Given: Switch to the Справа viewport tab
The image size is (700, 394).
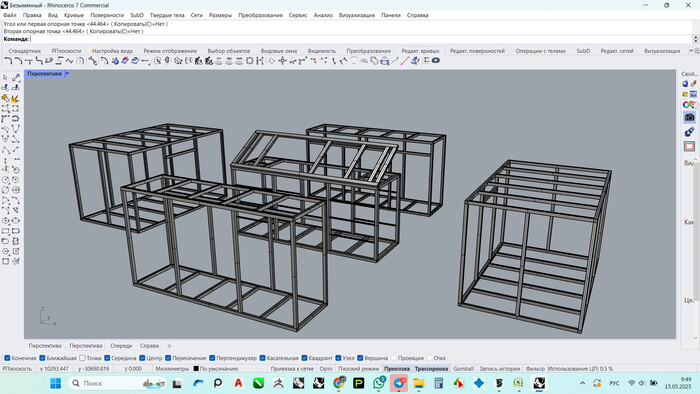Looking at the screenshot, I should tap(149, 346).
